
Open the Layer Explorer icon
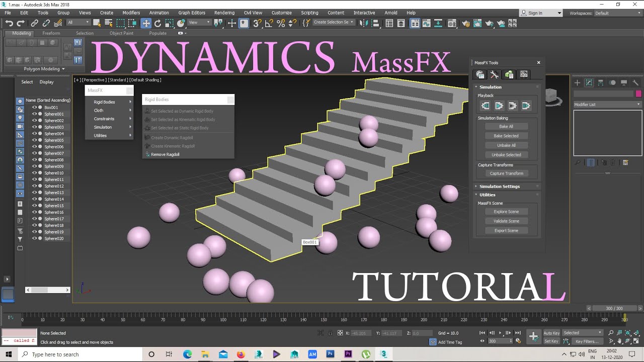401,23
